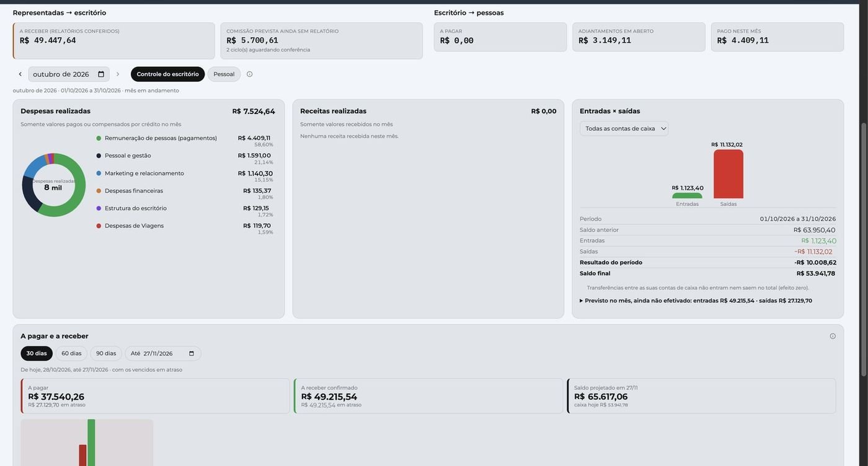Open A receber relatórios conferidos card
Image resolution: width=868 pixels, height=466 pixels.
[114, 41]
